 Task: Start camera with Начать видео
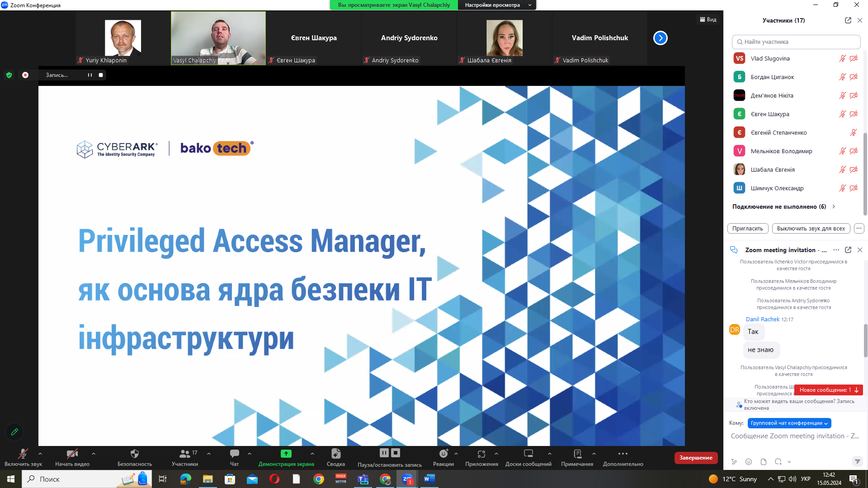pos(72,457)
